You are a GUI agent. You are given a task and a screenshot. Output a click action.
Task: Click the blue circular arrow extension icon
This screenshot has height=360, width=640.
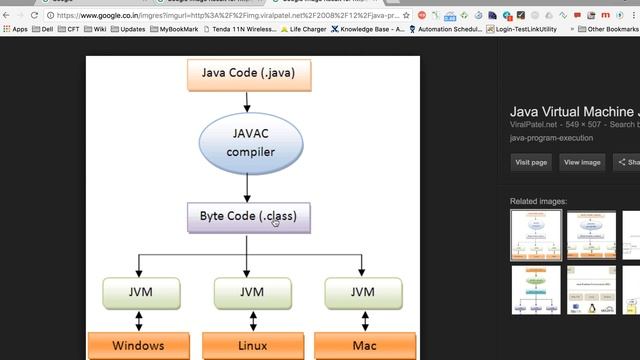click(x=620, y=16)
